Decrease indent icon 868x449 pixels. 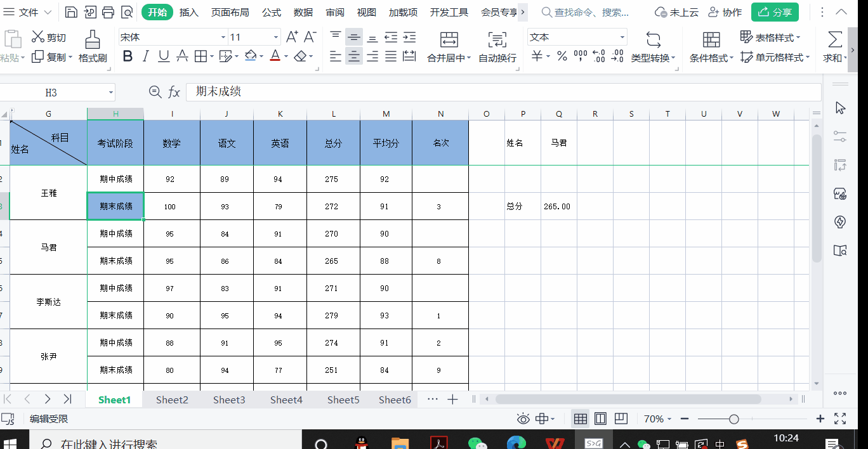pyautogui.click(x=391, y=37)
